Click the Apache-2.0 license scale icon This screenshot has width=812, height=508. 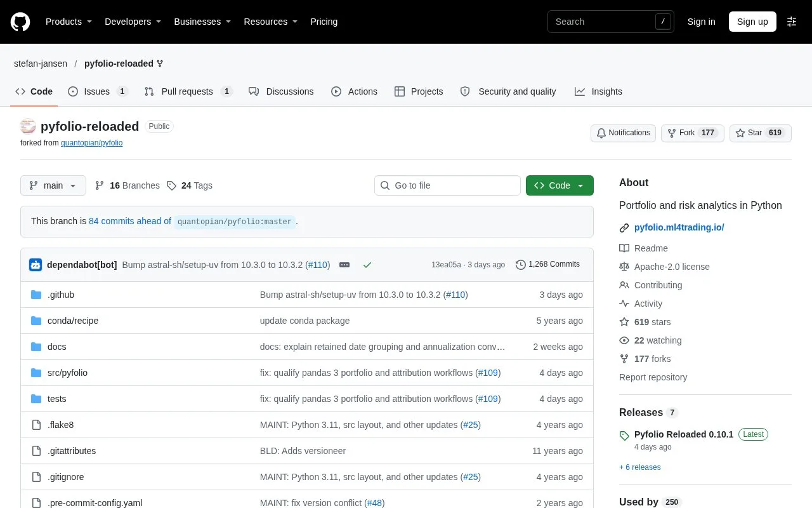[x=624, y=267]
